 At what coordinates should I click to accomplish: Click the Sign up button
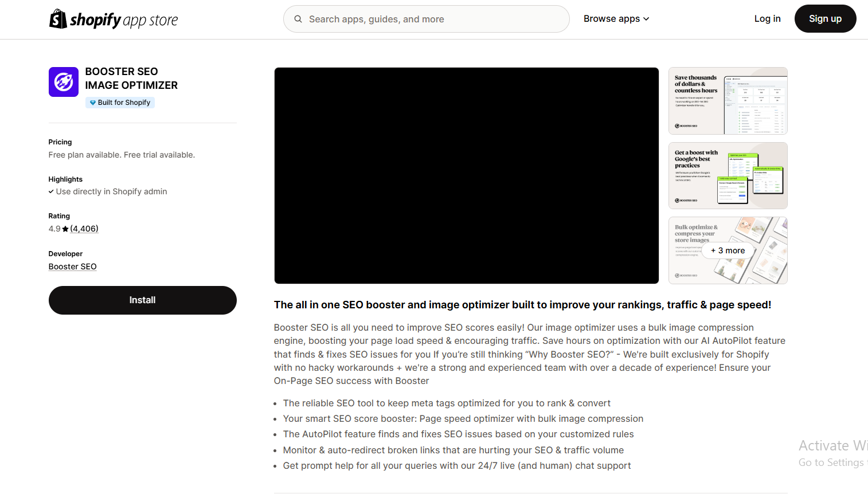pyautogui.click(x=825, y=19)
